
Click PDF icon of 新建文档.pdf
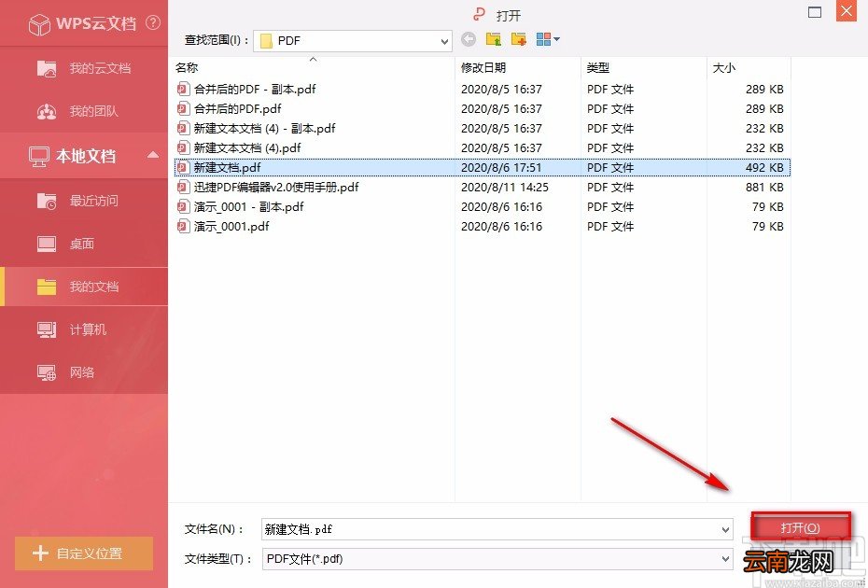(x=183, y=167)
